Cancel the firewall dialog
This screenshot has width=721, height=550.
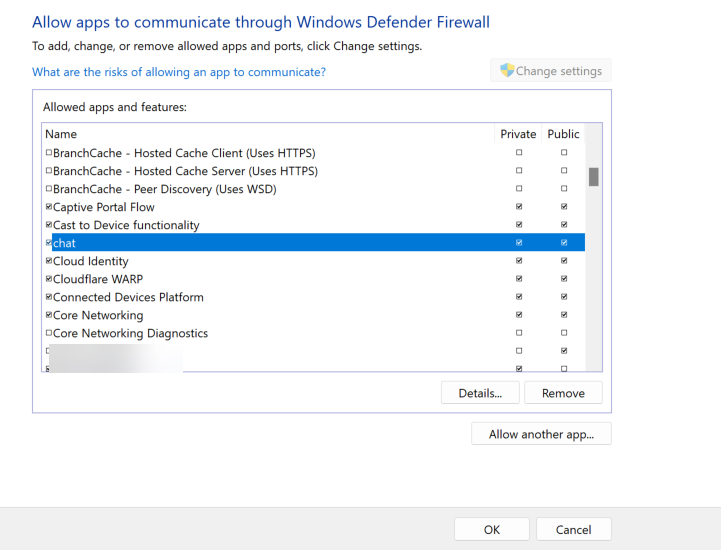coord(573,530)
